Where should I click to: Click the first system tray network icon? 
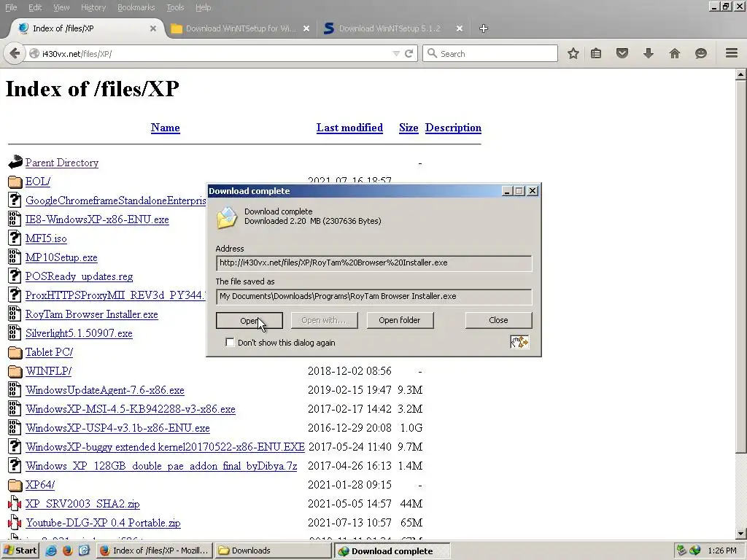point(682,551)
